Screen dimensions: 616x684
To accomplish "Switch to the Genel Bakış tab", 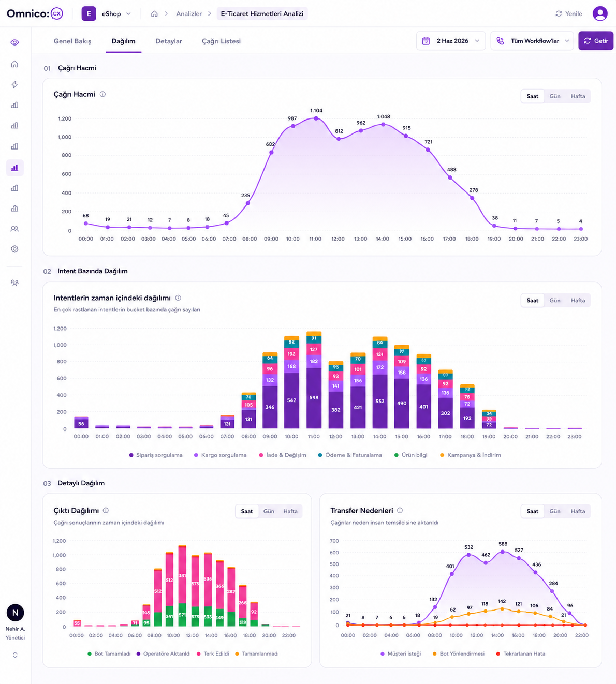I will coord(72,41).
